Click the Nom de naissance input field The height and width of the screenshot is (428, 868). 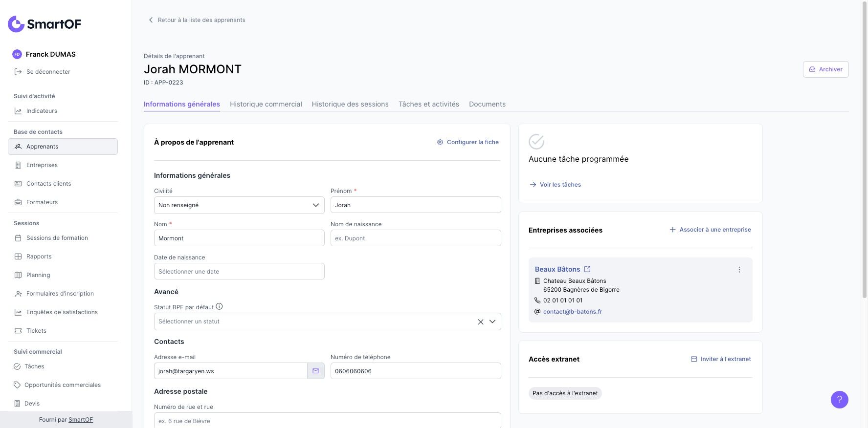(415, 238)
